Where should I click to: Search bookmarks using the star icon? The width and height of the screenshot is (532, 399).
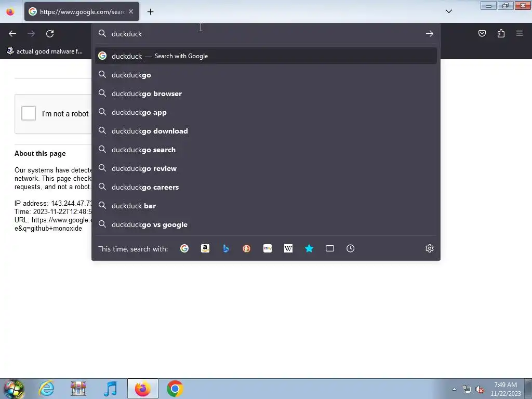pos(309,249)
